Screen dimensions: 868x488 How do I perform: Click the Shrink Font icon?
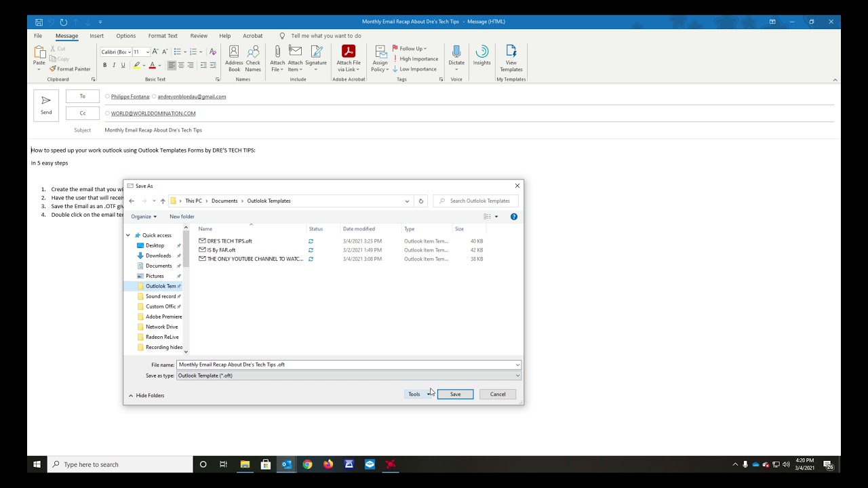pos(164,52)
